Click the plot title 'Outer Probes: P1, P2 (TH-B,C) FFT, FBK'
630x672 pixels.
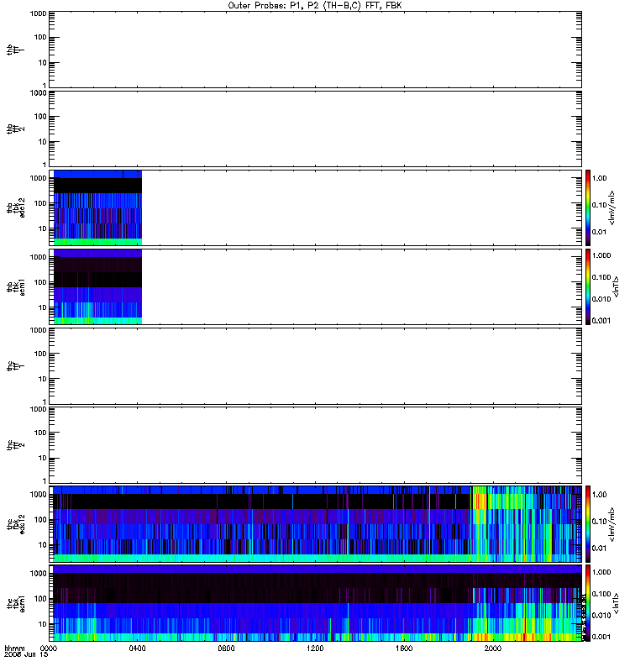point(315,6)
